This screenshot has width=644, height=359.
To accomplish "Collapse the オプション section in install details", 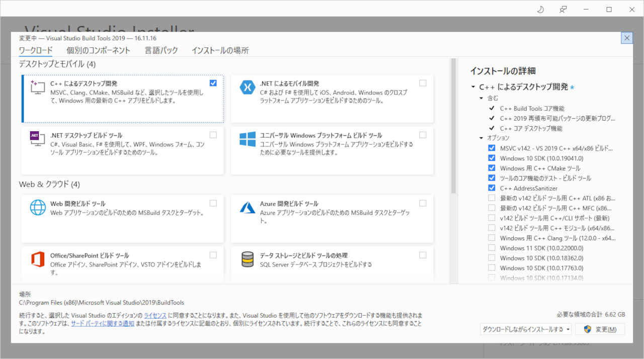I will (481, 138).
